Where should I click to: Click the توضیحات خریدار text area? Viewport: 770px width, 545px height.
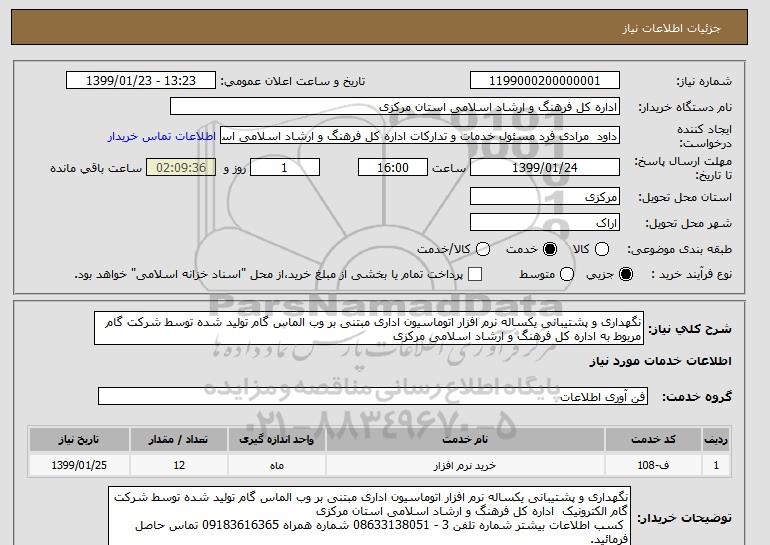point(368,516)
